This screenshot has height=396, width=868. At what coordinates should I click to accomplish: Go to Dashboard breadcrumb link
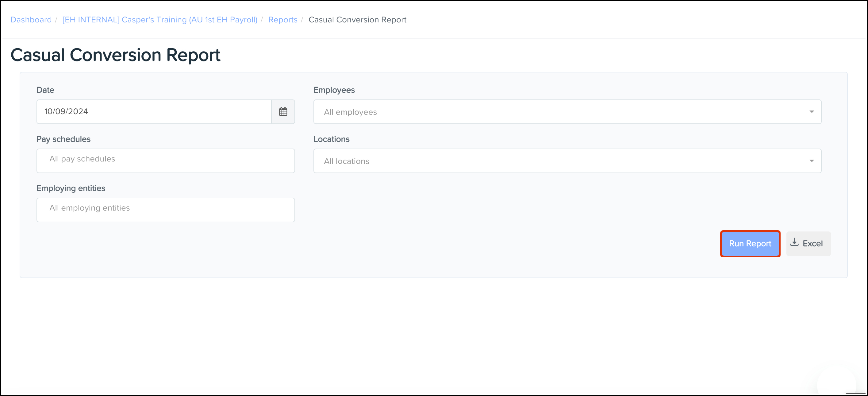(x=31, y=20)
